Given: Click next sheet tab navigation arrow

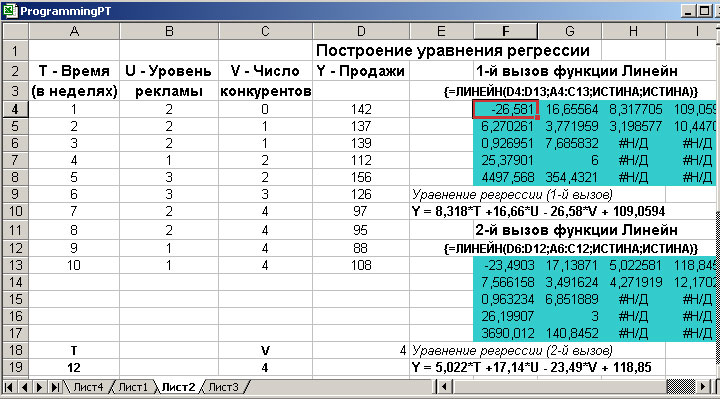Looking at the screenshot, I should [40, 387].
